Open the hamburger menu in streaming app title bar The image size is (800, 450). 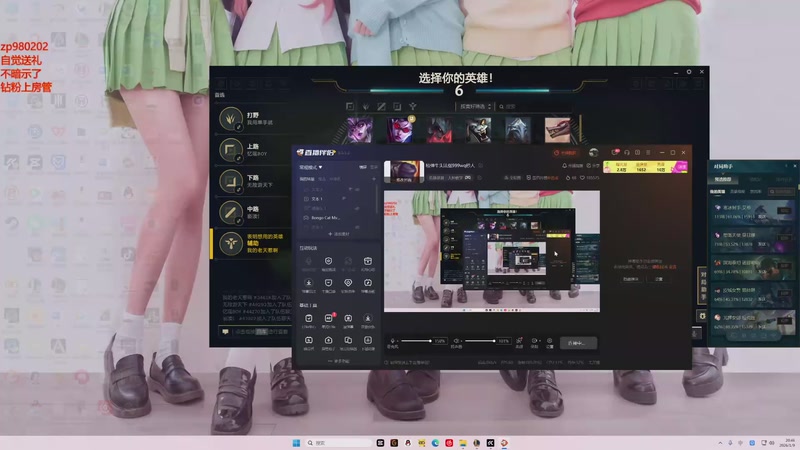(648, 153)
